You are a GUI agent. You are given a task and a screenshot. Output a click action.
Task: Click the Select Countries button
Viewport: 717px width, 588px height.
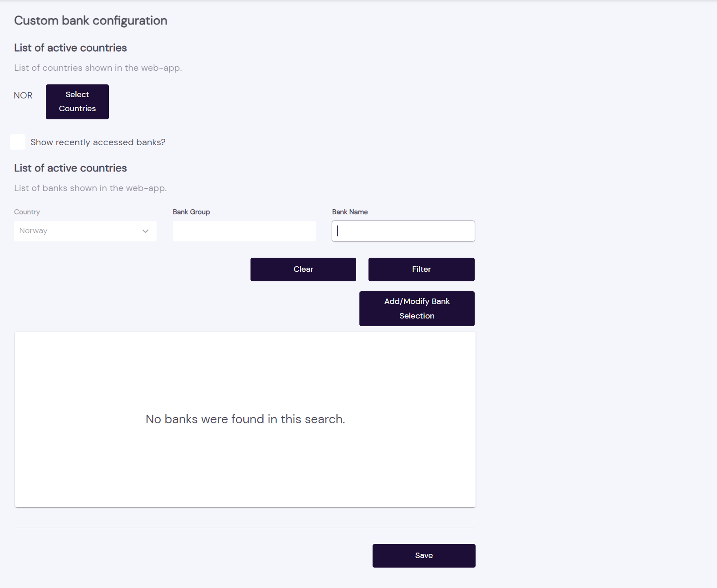(x=77, y=102)
